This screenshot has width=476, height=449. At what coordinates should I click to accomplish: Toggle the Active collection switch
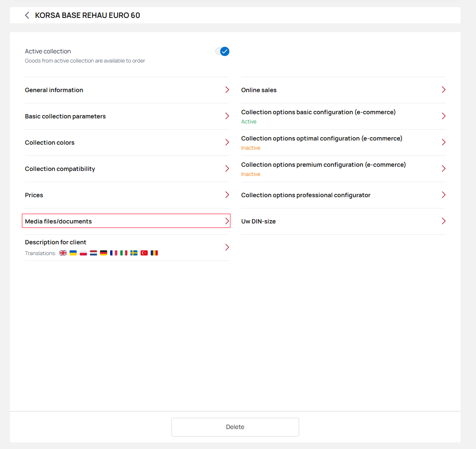click(x=222, y=51)
